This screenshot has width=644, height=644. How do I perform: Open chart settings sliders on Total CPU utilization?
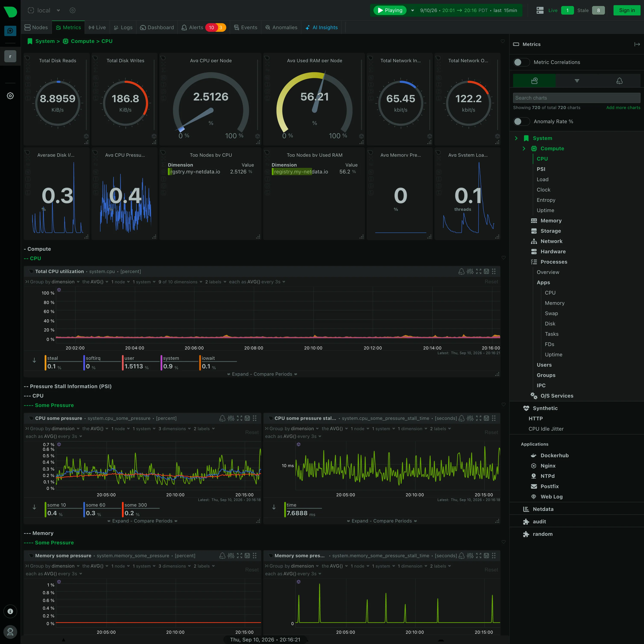point(470,271)
